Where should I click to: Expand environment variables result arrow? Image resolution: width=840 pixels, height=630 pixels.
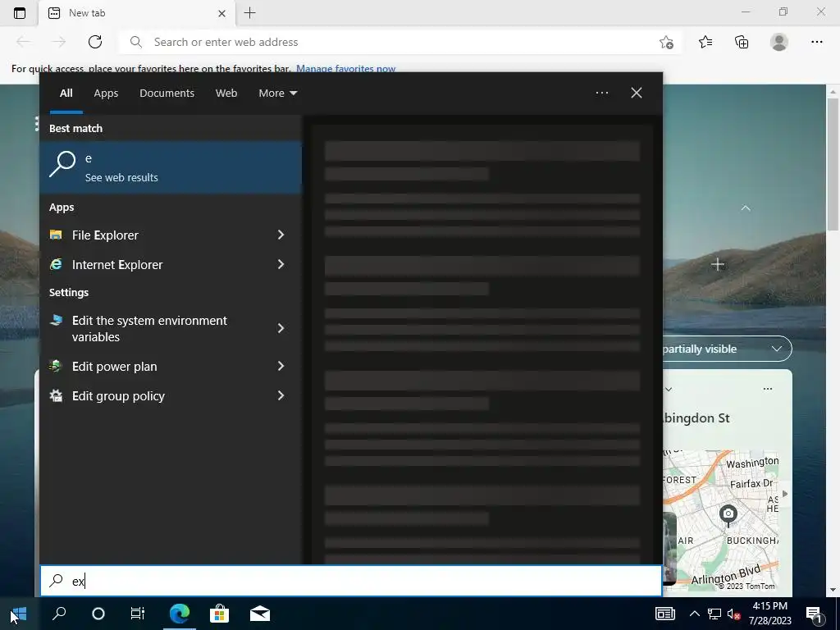click(x=281, y=328)
